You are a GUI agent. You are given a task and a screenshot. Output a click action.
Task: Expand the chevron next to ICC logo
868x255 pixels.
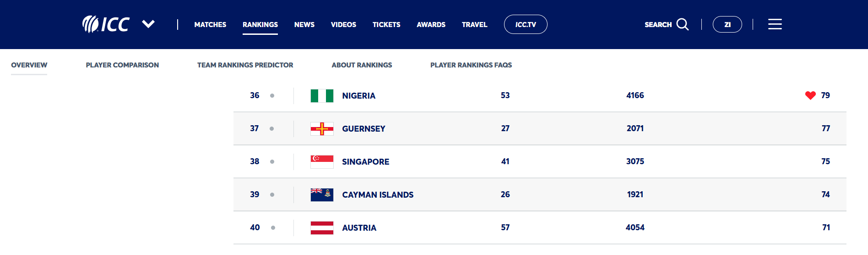(148, 24)
